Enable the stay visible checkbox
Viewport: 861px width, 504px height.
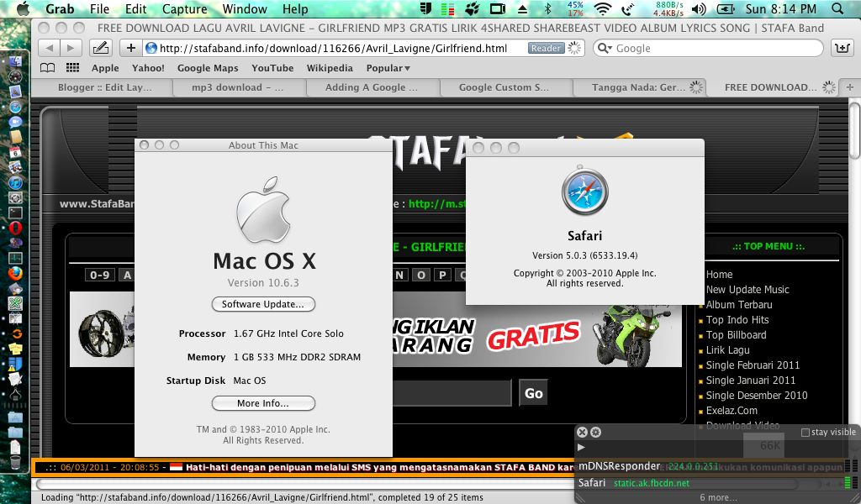coord(806,433)
